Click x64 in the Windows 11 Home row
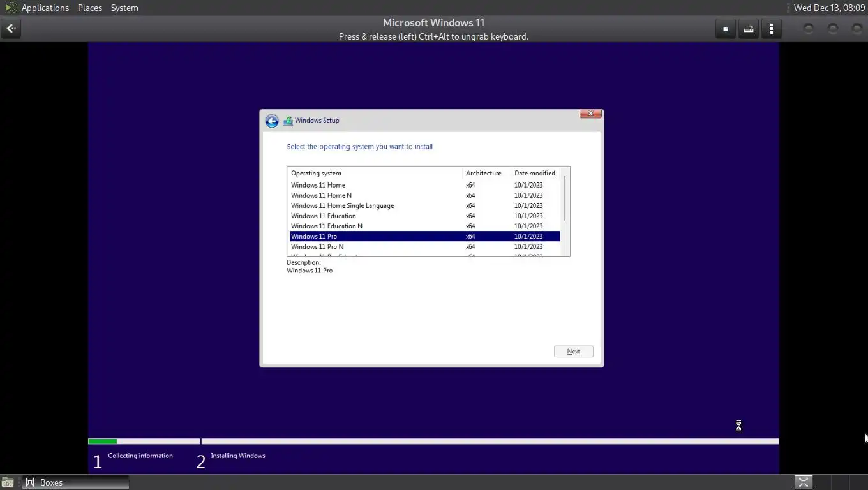The height and width of the screenshot is (490, 868). tap(470, 185)
